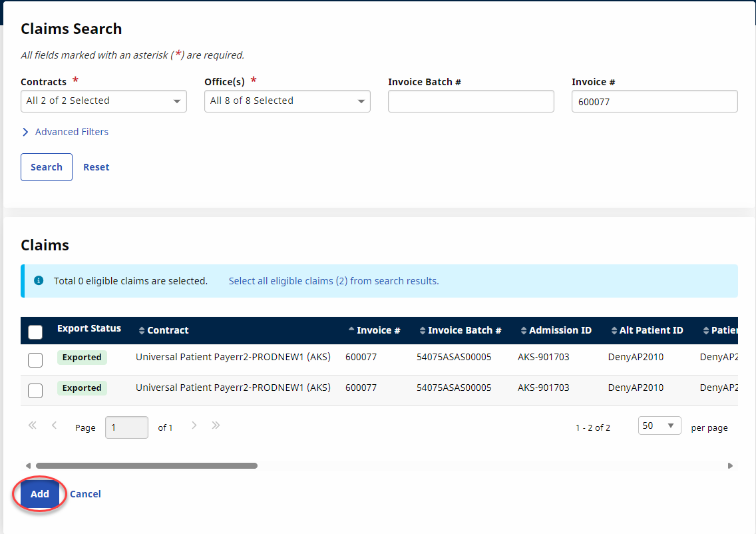756x534 pixels.
Task: Open the Office(s) dropdown
Action: [287, 101]
